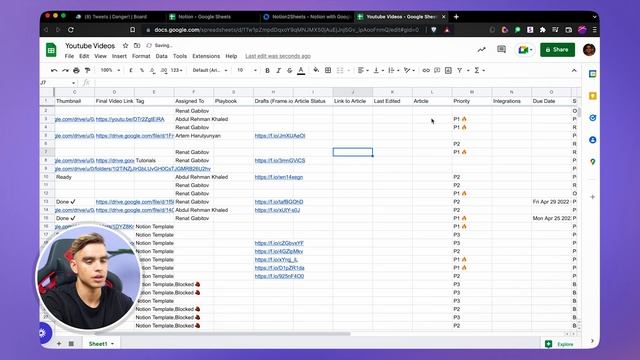Click the Redo icon in the toolbar

tap(65, 71)
